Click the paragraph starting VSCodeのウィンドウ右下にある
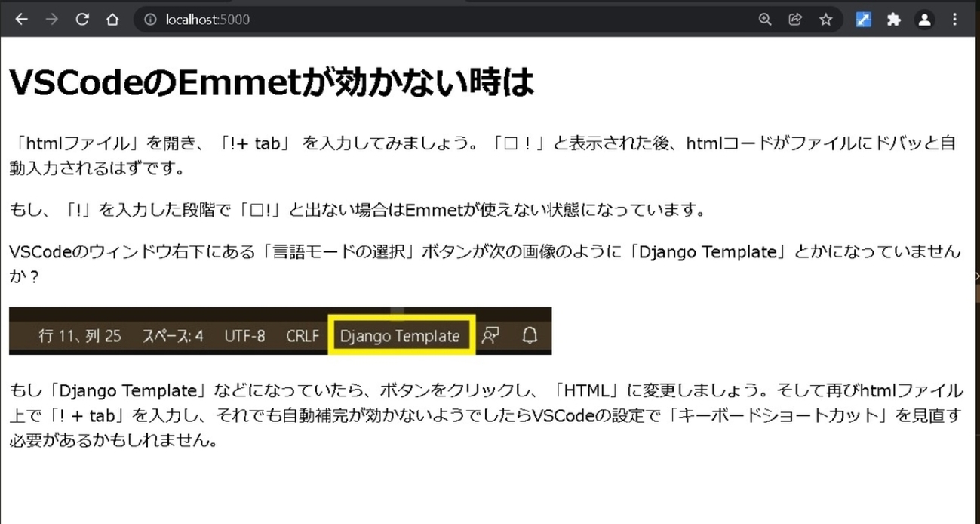Viewport: 980px width, 524px height. point(485,264)
